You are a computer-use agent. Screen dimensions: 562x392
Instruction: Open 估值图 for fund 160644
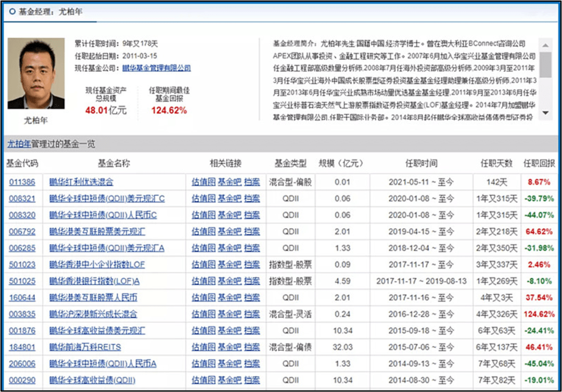pyautogui.click(x=203, y=297)
